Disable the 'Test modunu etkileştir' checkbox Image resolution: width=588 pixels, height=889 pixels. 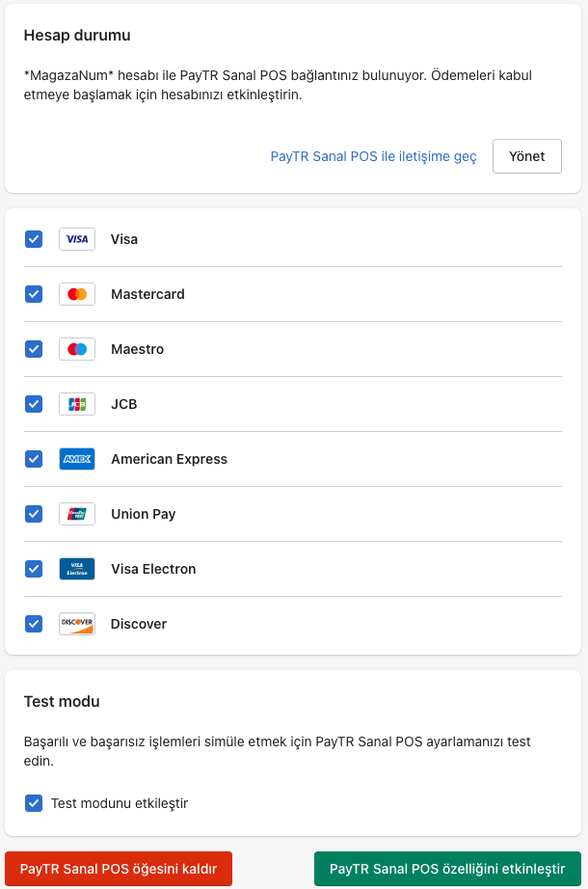[34, 802]
